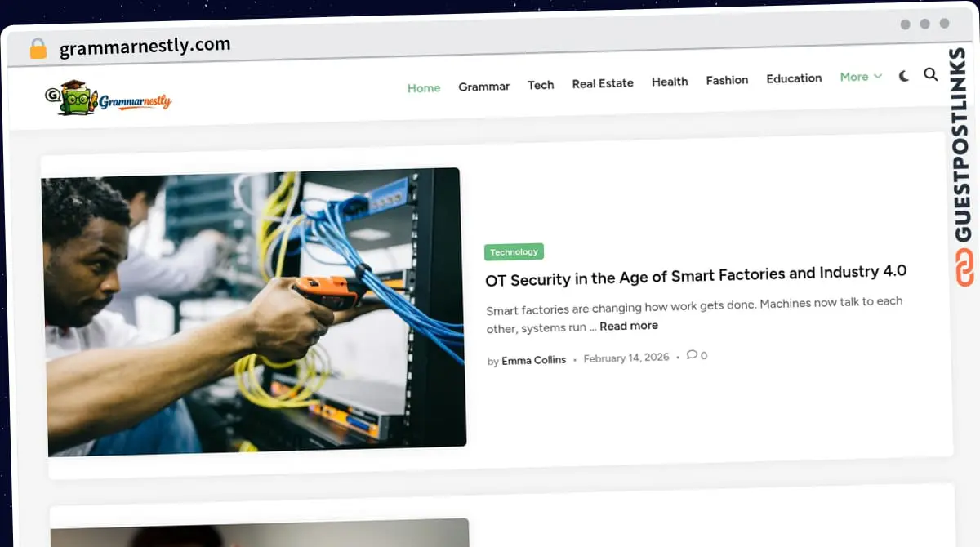
Task: Open the Education category
Action: click(x=794, y=78)
